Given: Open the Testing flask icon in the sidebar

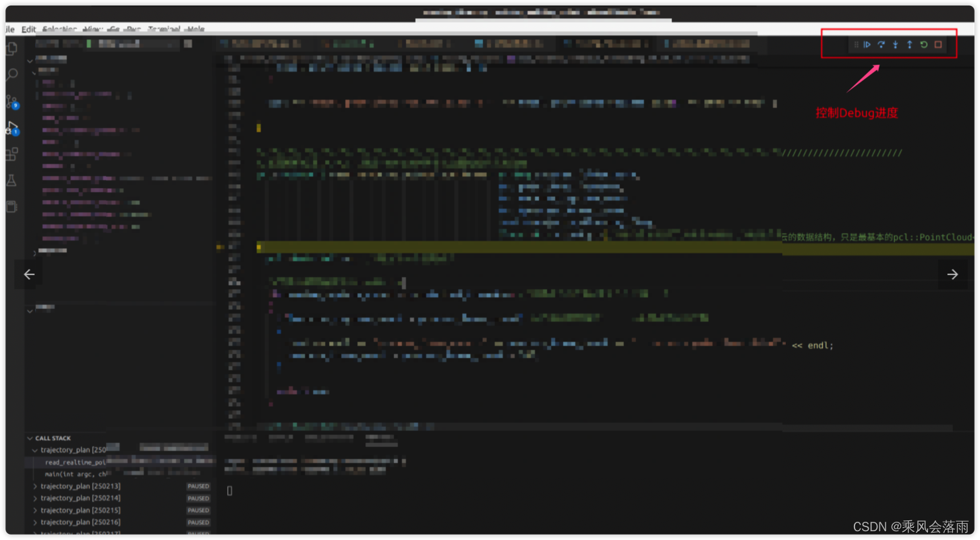Looking at the screenshot, I should 11,180.
